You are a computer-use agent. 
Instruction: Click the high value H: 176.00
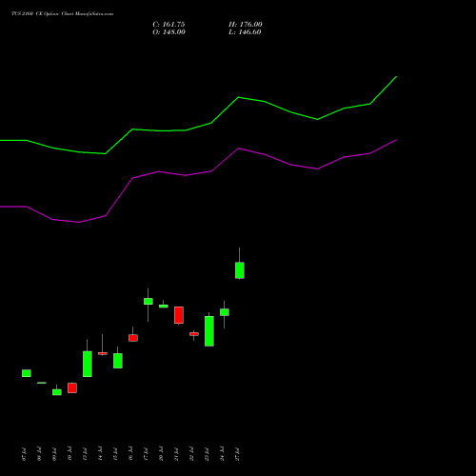(246, 25)
